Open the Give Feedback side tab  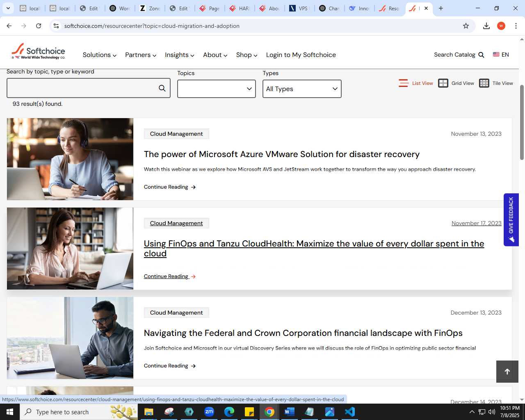(511, 220)
